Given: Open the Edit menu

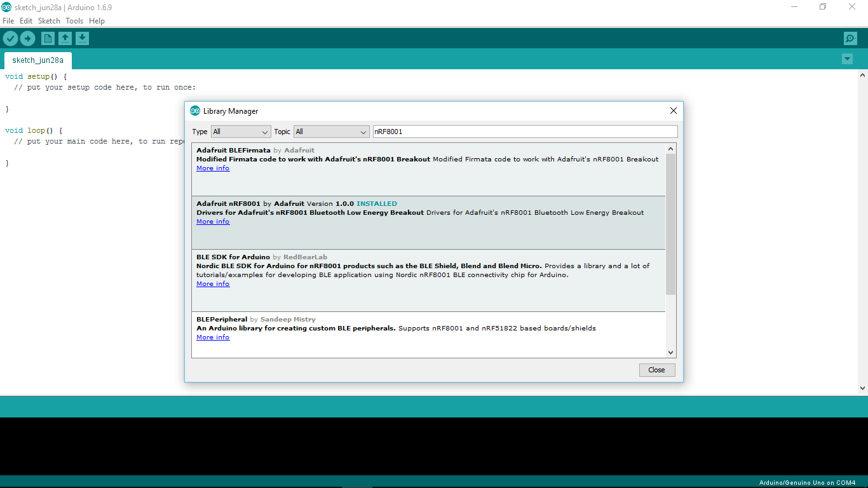Looking at the screenshot, I should point(26,21).
